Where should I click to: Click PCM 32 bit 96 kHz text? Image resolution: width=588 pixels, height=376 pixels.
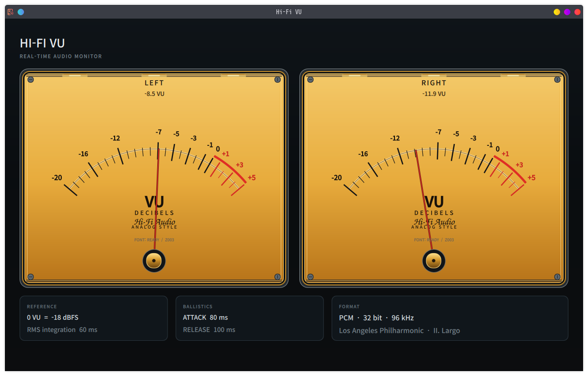[x=376, y=318]
